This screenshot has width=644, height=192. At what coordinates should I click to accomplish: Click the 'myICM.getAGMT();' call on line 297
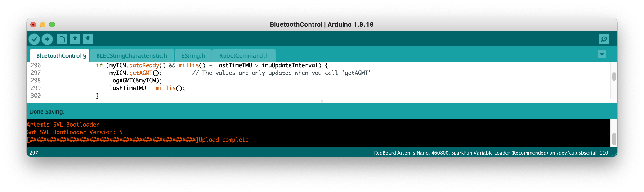tap(136, 73)
